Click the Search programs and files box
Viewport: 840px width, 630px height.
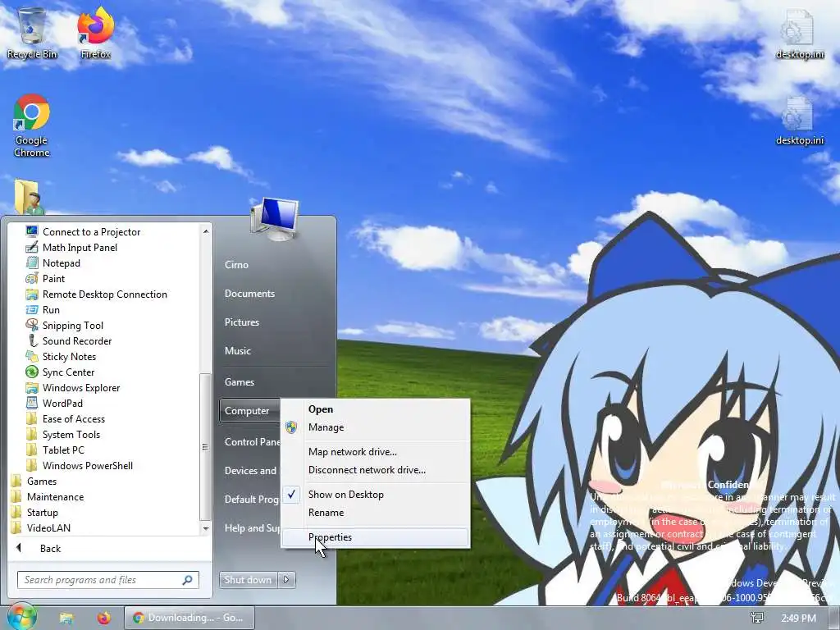pyautogui.click(x=107, y=580)
